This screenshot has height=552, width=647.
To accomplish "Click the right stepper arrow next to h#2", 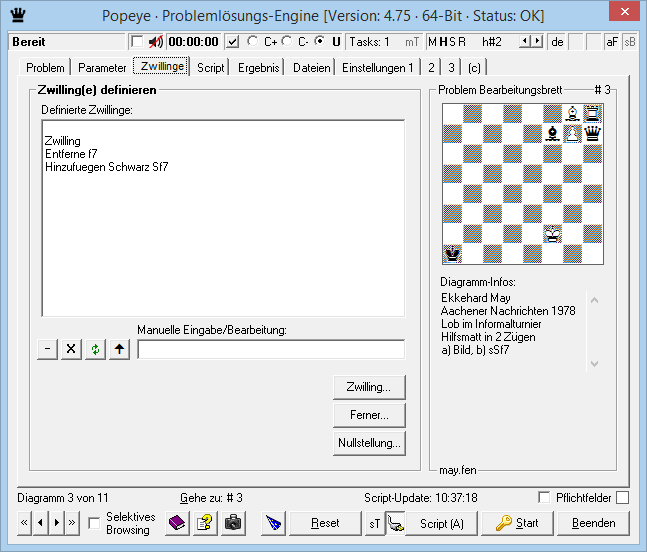I will click(536, 41).
